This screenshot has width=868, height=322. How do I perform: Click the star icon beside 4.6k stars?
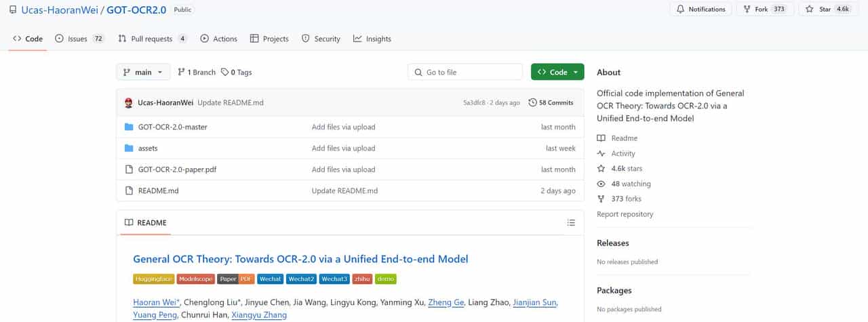coord(601,168)
